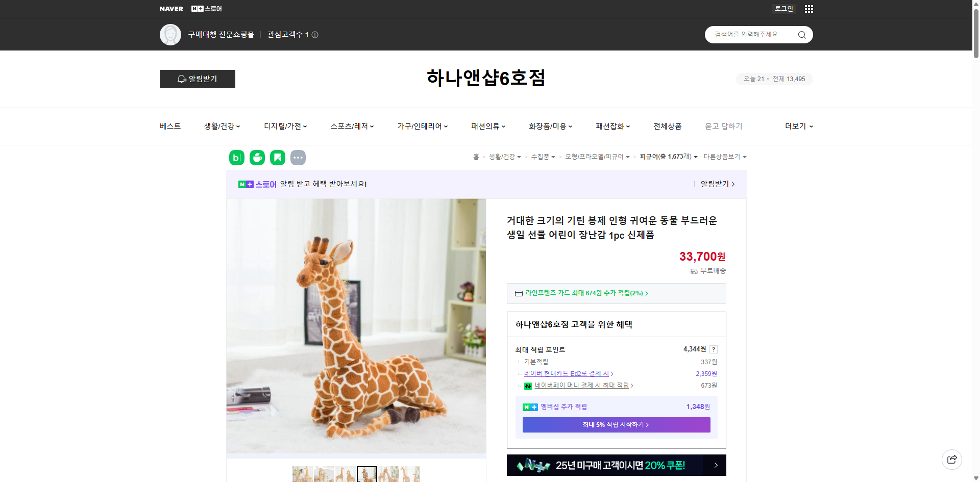
Task: Save product with the Keep bookmark icon
Action: 277,158
